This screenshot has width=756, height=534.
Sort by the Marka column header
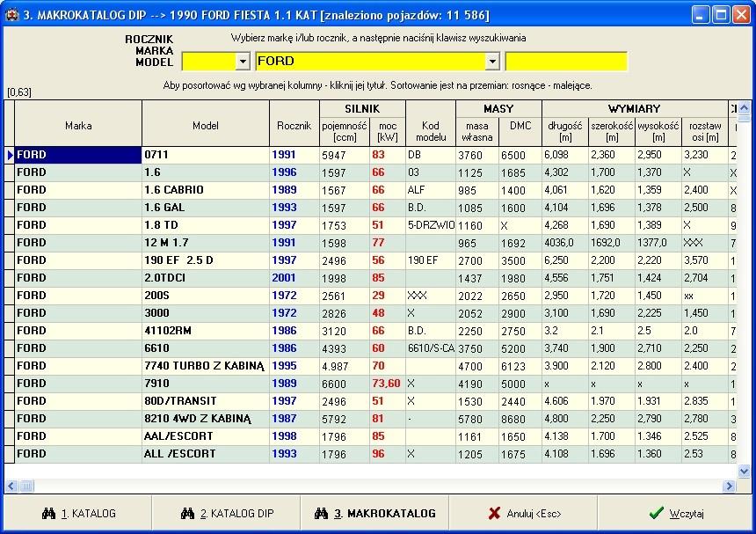click(x=78, y=123)
